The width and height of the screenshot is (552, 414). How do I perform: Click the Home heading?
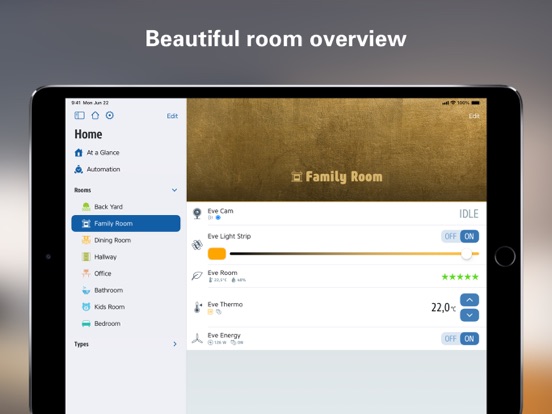pyautogui.click(x=88, y=134)
